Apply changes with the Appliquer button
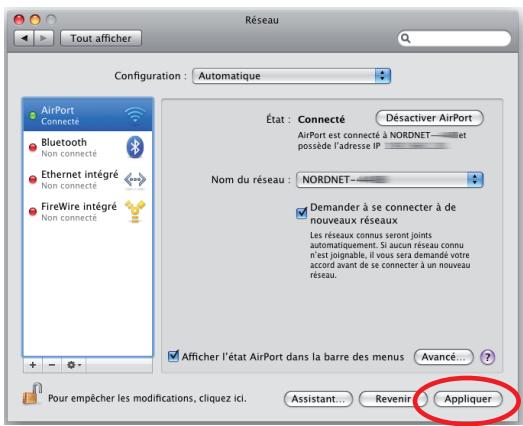523x426 pixels. tap(468, 399)
